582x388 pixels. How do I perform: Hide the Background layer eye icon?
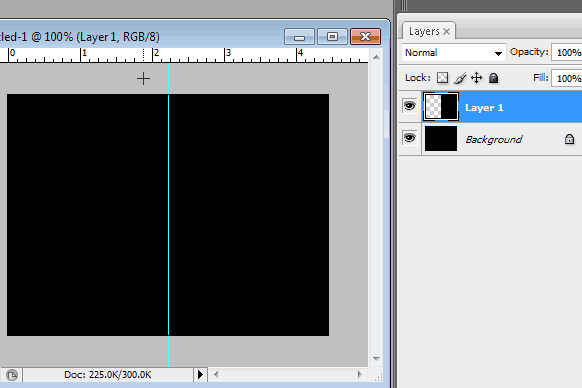click(410, 138)
